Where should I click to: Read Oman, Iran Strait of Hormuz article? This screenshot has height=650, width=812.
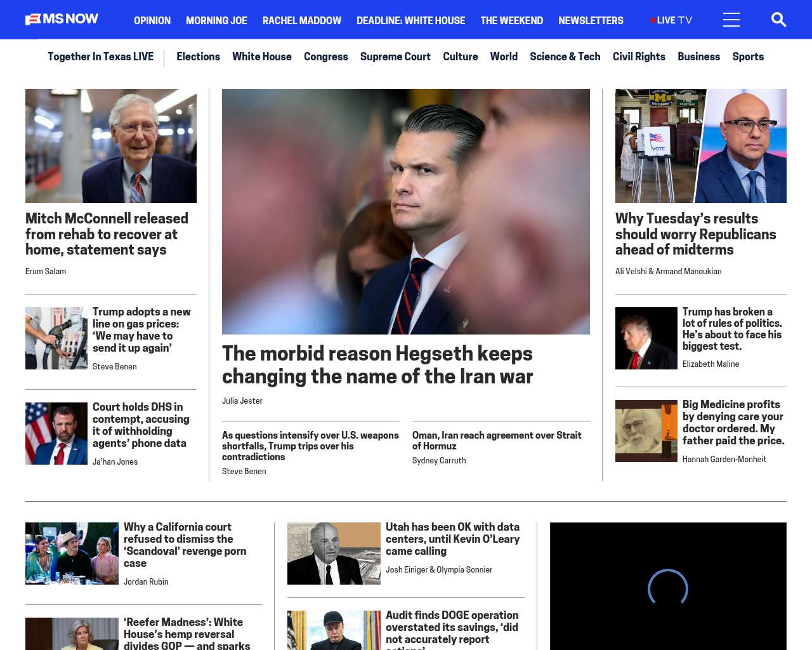(x=497, y=441)
